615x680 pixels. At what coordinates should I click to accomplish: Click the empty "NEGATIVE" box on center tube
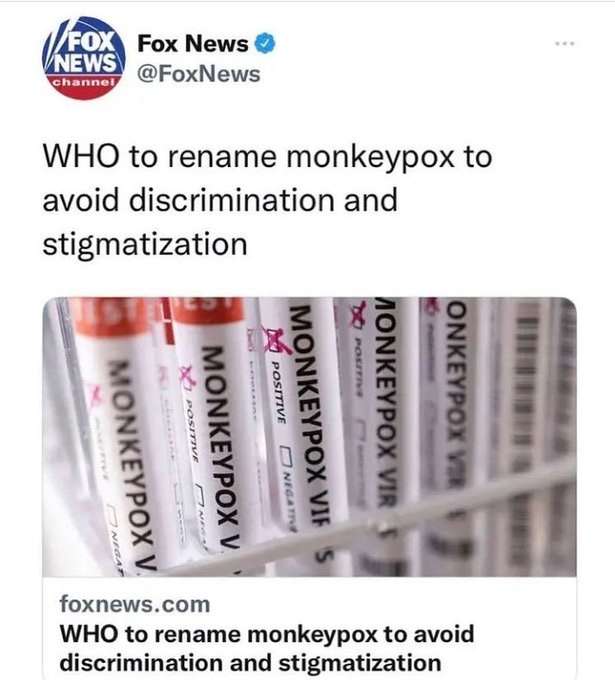285,453
